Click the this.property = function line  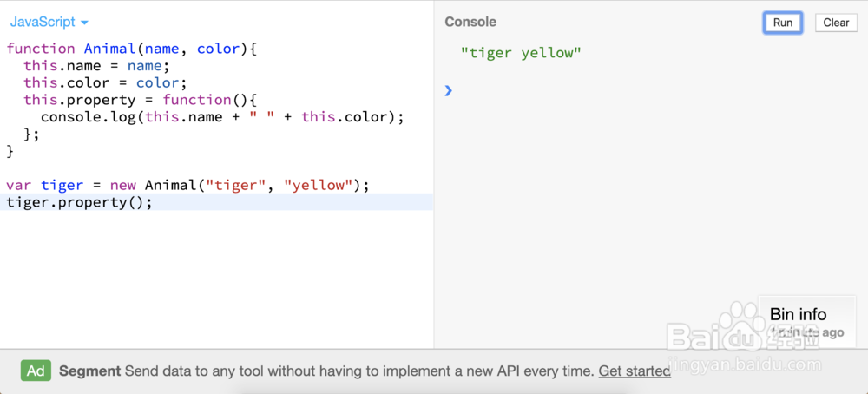point(122,100)
